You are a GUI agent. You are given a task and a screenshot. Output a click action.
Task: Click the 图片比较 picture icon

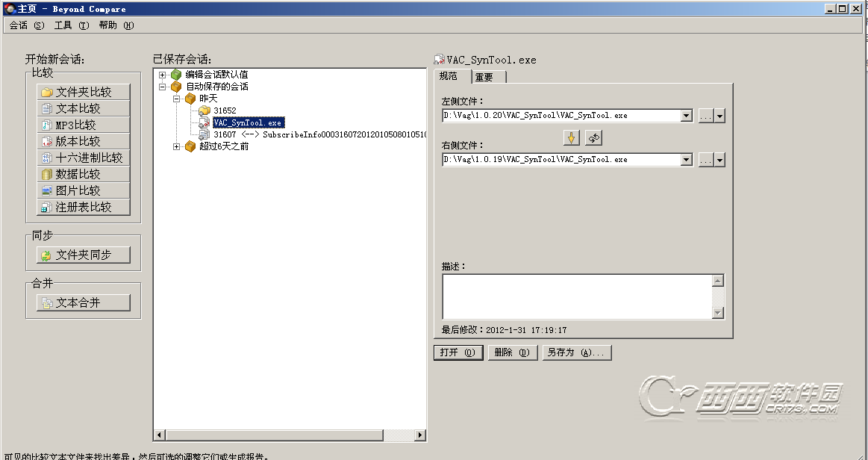pyautogui.click(x=47, y=190)
